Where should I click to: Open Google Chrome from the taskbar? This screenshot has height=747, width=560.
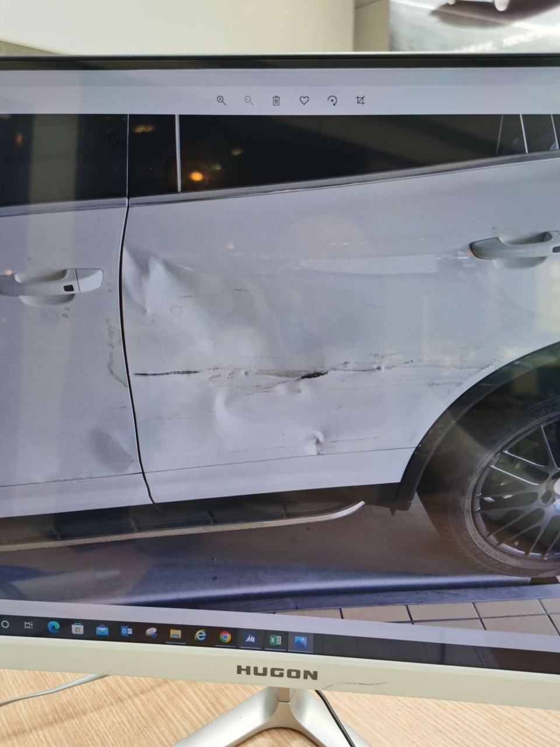(x=225, y=637)
